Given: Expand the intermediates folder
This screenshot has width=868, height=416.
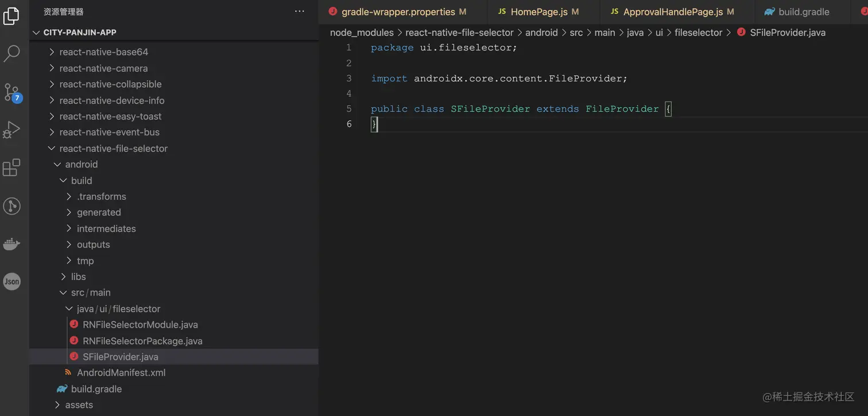Looking at the screenshot, I should [106, 228].
